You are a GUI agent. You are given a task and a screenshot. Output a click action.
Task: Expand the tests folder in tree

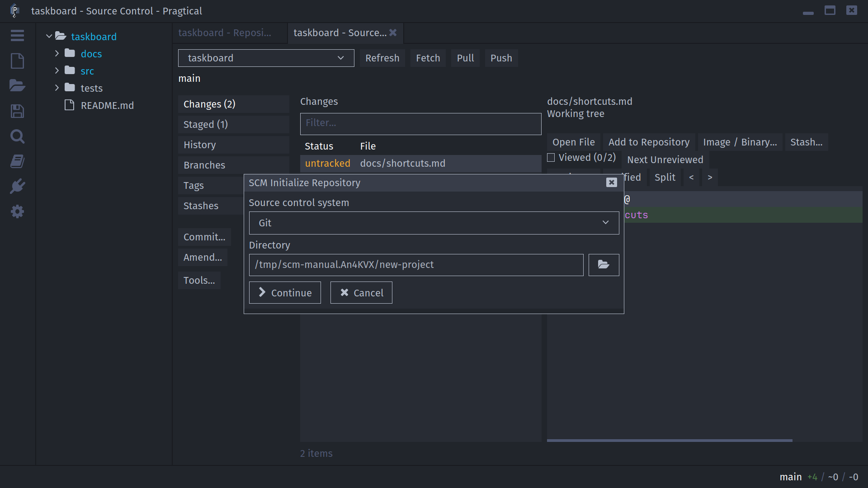click(x=57, y=88)
